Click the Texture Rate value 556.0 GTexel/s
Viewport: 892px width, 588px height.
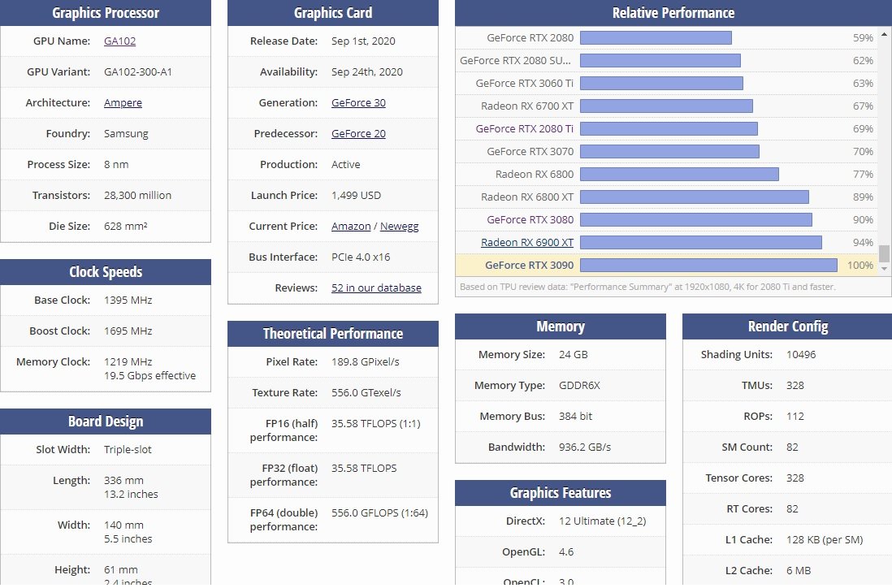point(366,392)
